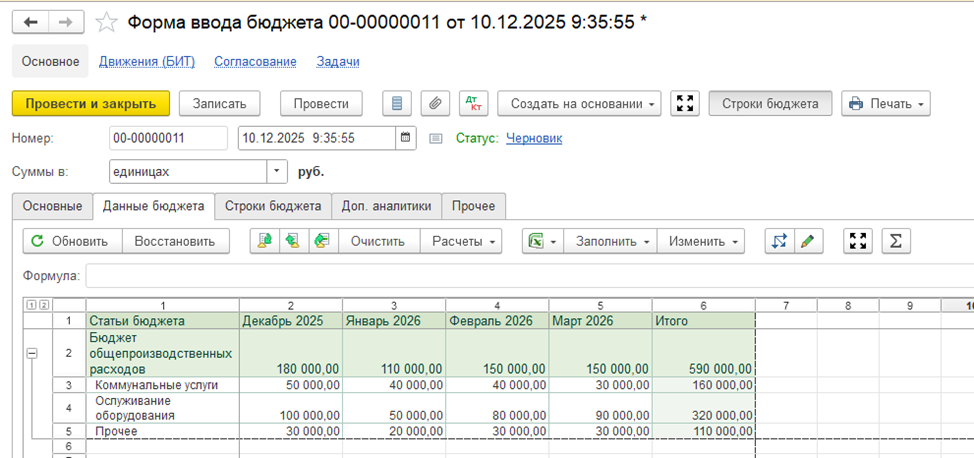Open the Доп. аналитики tab
Viewport: 974px width, 458px height.
(386, 206)
